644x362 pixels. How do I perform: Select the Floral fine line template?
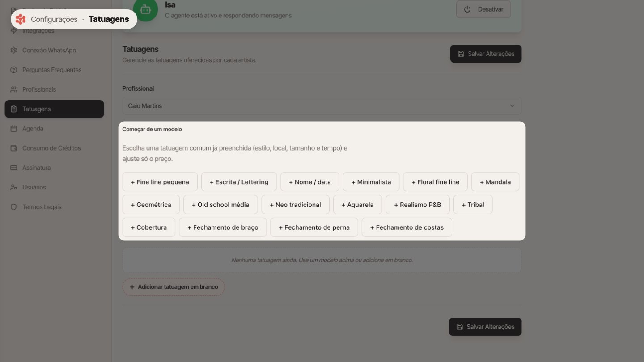point(436,182)
